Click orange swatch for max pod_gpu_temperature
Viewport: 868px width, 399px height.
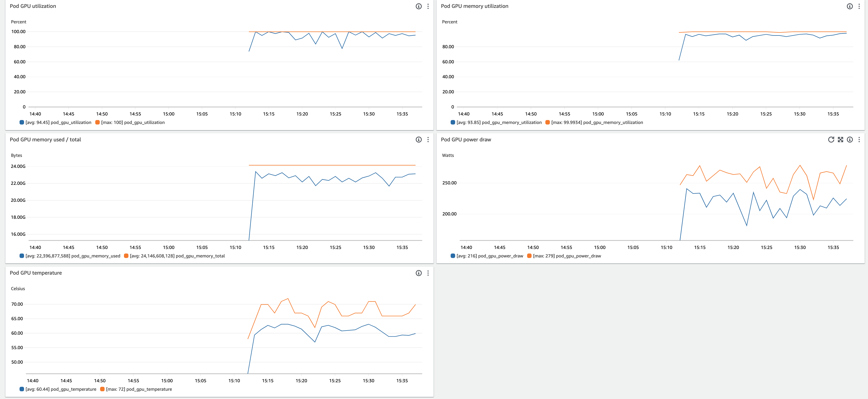coord(102,389)
